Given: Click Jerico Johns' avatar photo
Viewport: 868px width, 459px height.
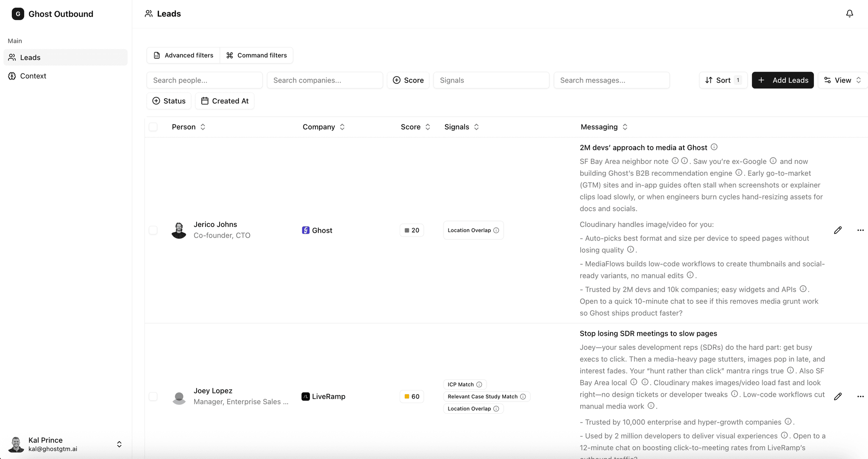Looking at the screenshot, I should 179,230.
